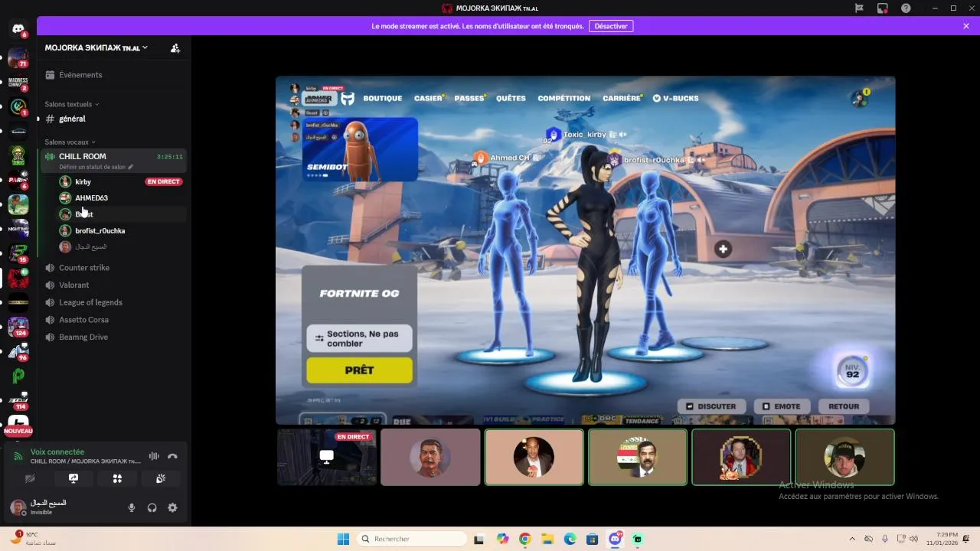980x551 pixels.
Task: Open the général text channel
Action: coord(113,119)
